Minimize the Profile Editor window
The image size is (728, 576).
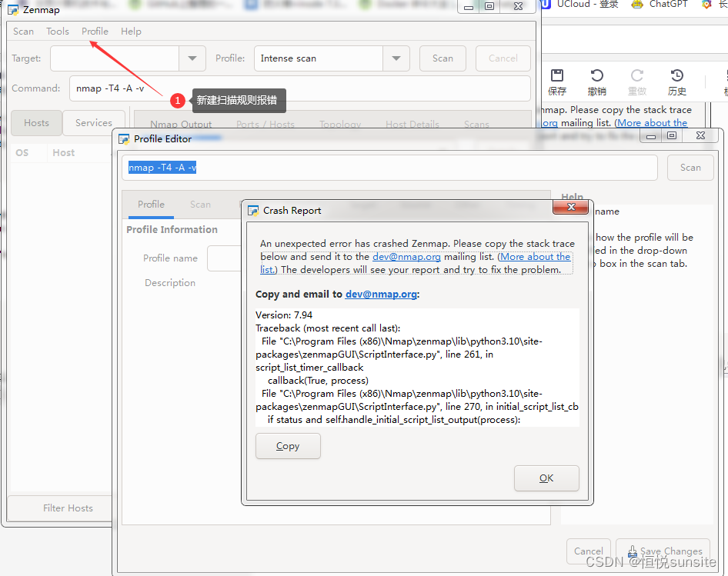(x=651, y=135)
